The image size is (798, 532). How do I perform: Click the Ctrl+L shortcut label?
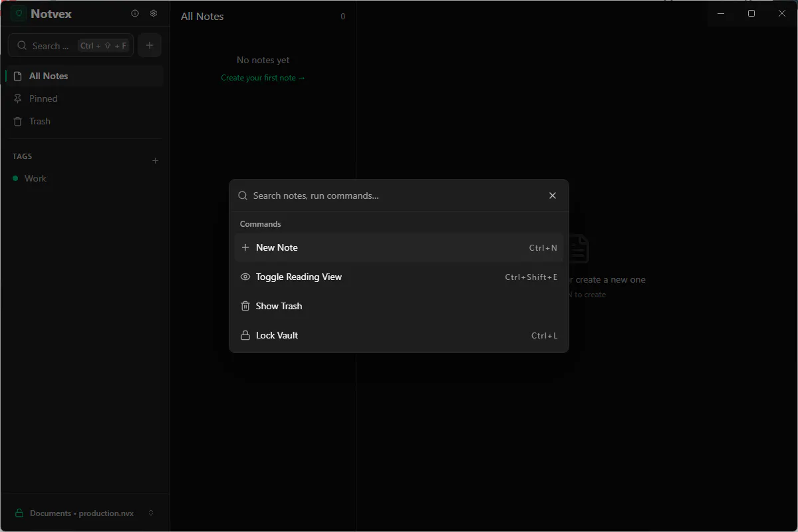click(545, 335)
